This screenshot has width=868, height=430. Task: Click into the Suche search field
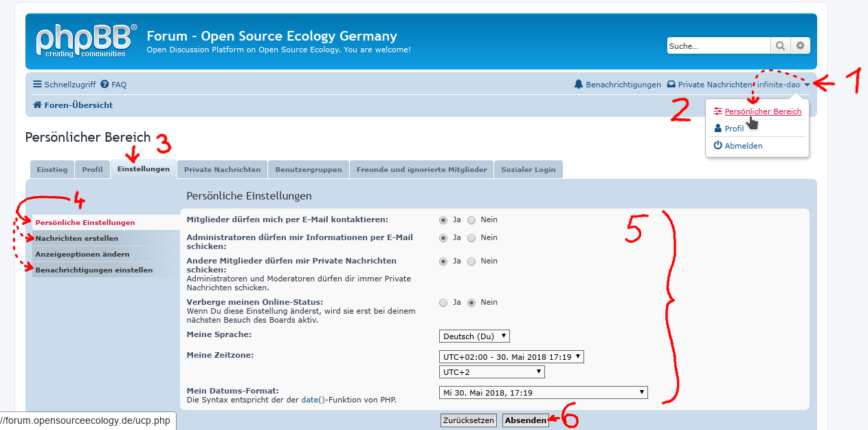tap(718, 46)
